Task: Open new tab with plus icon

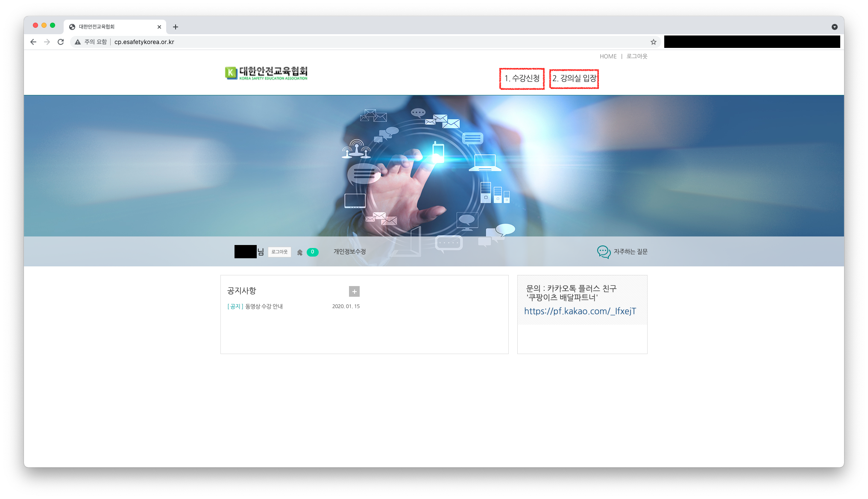Action: [175, 27]
